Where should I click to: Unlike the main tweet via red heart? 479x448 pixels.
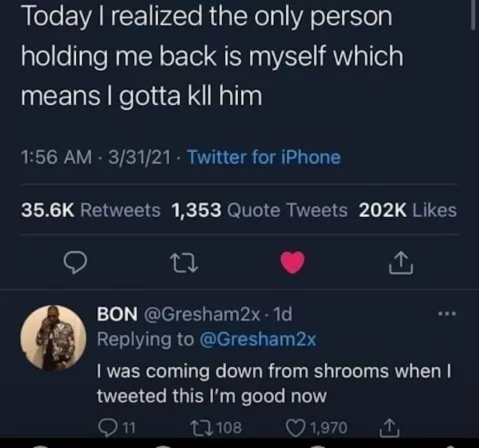tap(293, 262)
